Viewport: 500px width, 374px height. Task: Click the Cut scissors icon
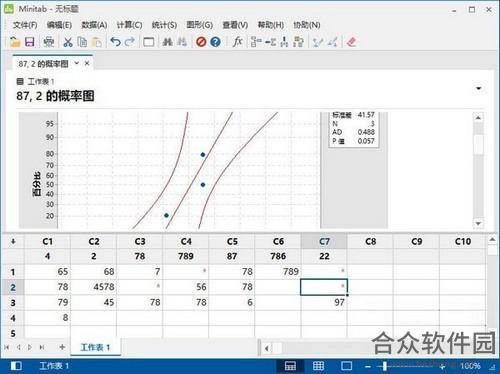tap(68, 42)
